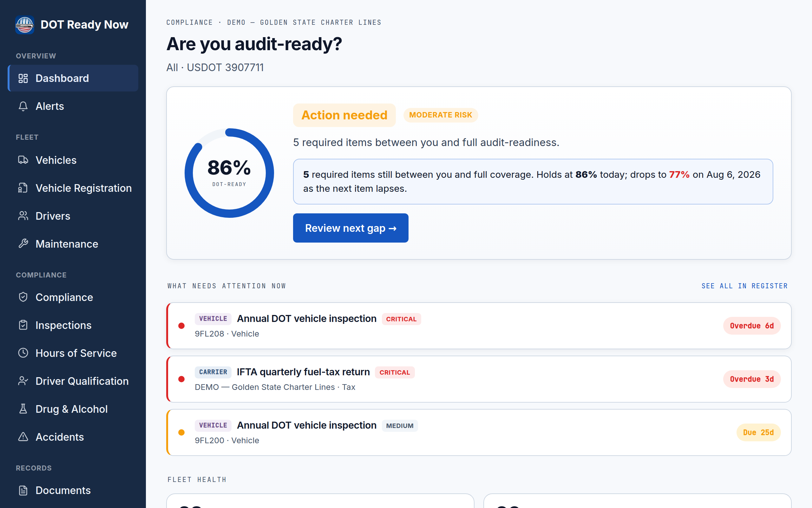This screenshot has width=812, height=508.
Task: Click the red dot on 9FL208 row
Action: [181, 325]
